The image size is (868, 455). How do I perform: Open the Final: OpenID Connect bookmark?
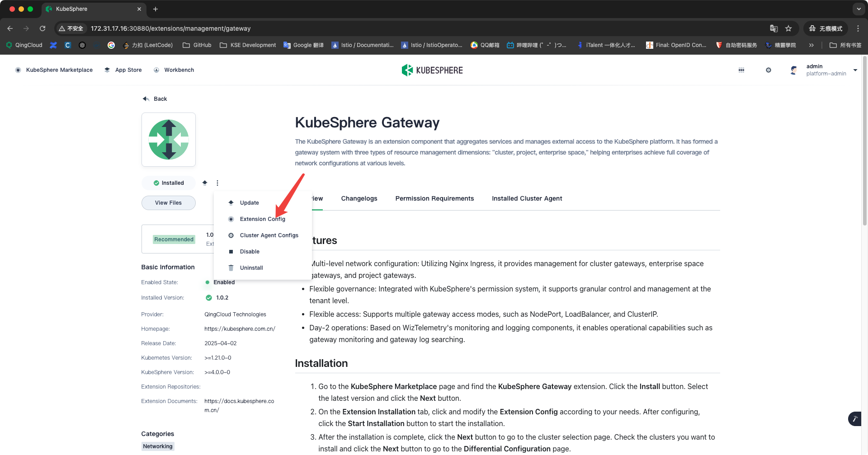(676, 45)
